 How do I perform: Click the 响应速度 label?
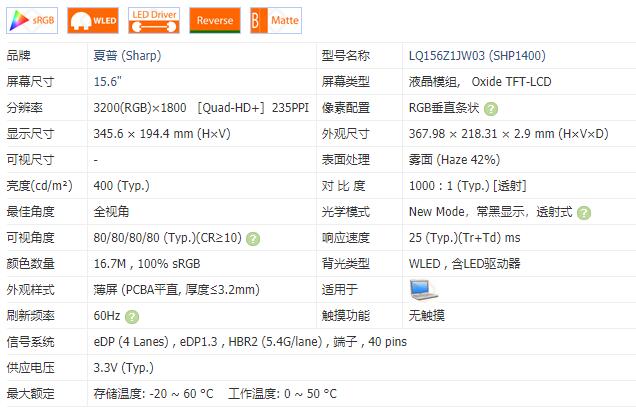[x=346, y=237]
